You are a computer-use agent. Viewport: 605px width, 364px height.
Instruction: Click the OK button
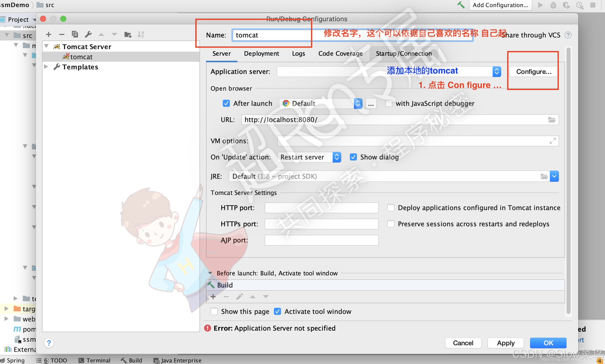pyautogui.click(x=548, y=343)
